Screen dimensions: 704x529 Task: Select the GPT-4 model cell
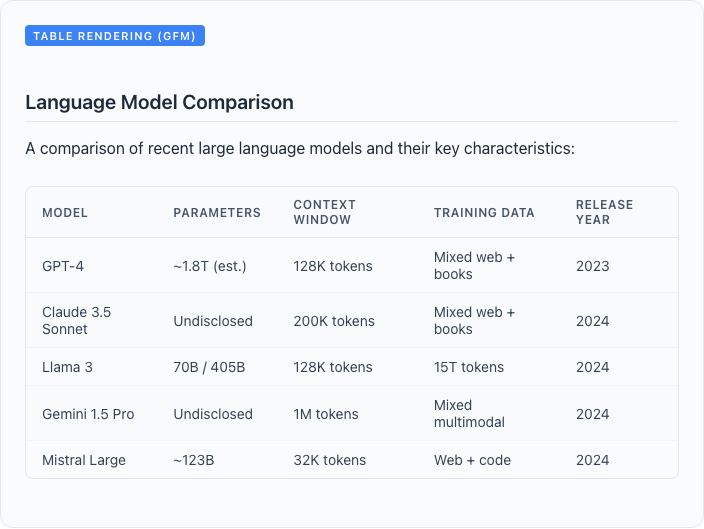tap(63, 266)
